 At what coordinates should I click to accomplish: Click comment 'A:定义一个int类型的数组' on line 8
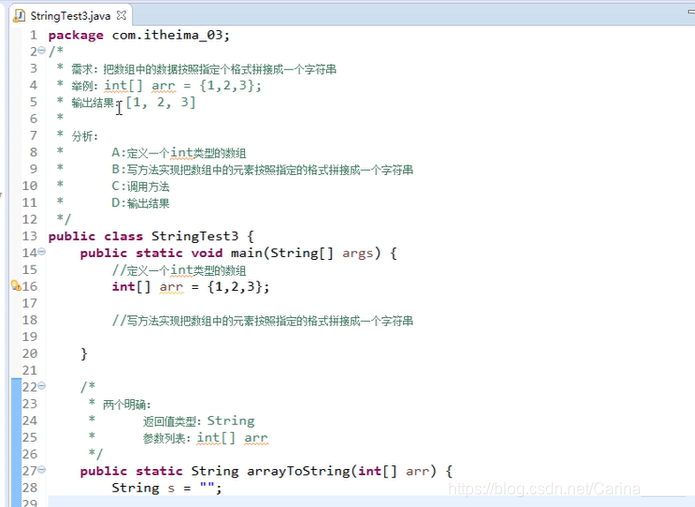[x=179, y=153]
